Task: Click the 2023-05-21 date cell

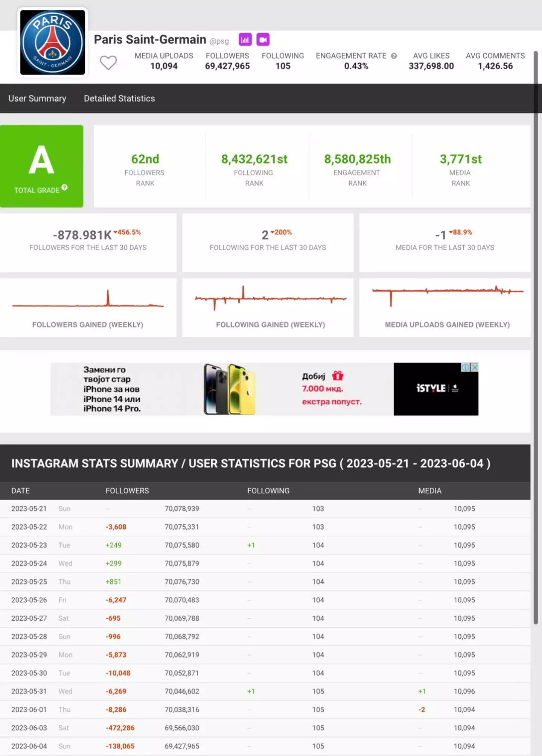Action: coord(29,509)
